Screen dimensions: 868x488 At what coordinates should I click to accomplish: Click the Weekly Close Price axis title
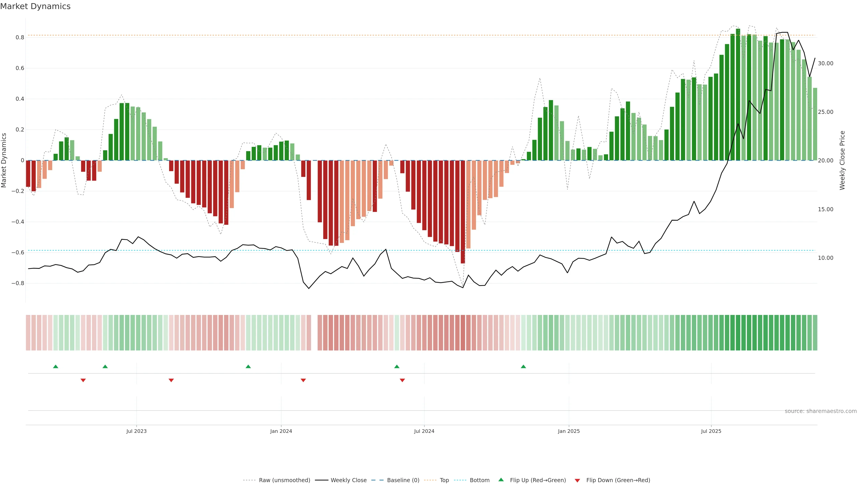point(842,160)
